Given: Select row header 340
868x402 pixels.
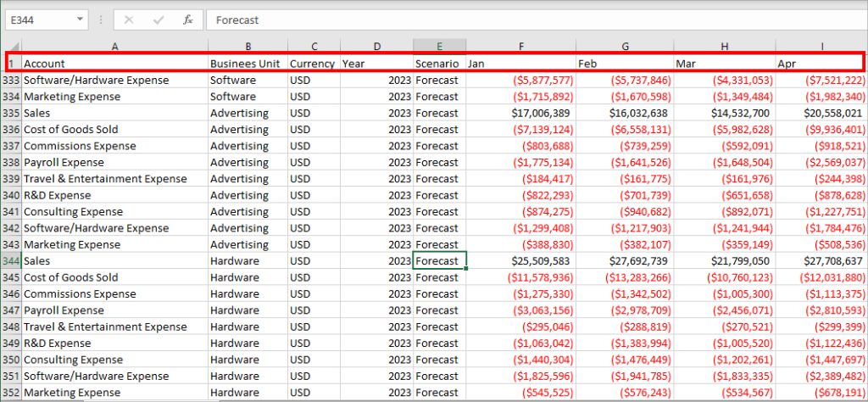Looking at the screenshot, I should point(11,195).
